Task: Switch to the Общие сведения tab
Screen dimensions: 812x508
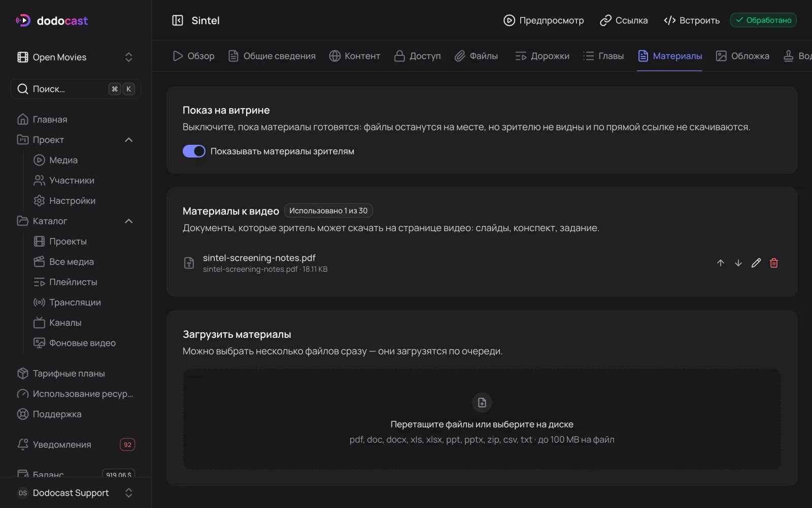Action: 272,56
